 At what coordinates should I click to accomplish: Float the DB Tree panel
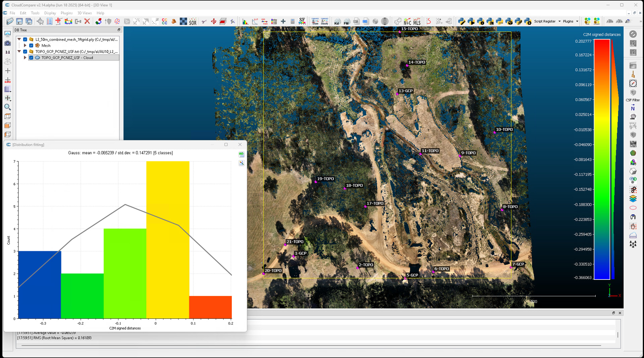point(119,30)
